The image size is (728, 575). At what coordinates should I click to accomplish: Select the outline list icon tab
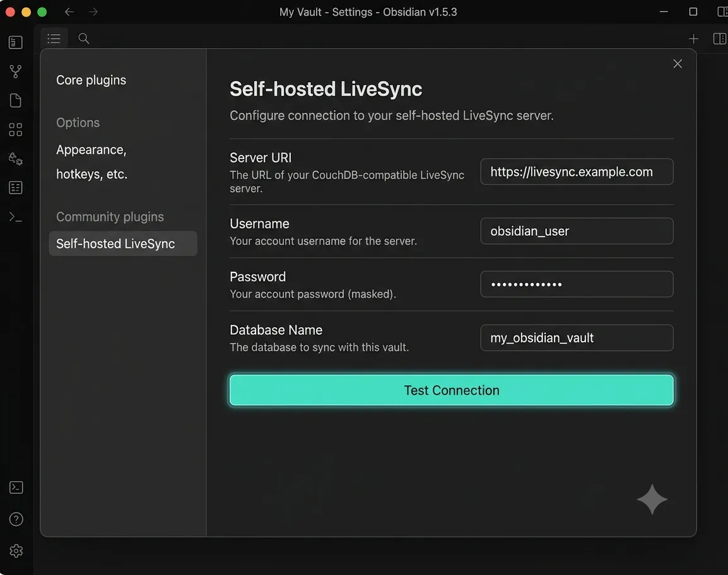pos(54,38)
